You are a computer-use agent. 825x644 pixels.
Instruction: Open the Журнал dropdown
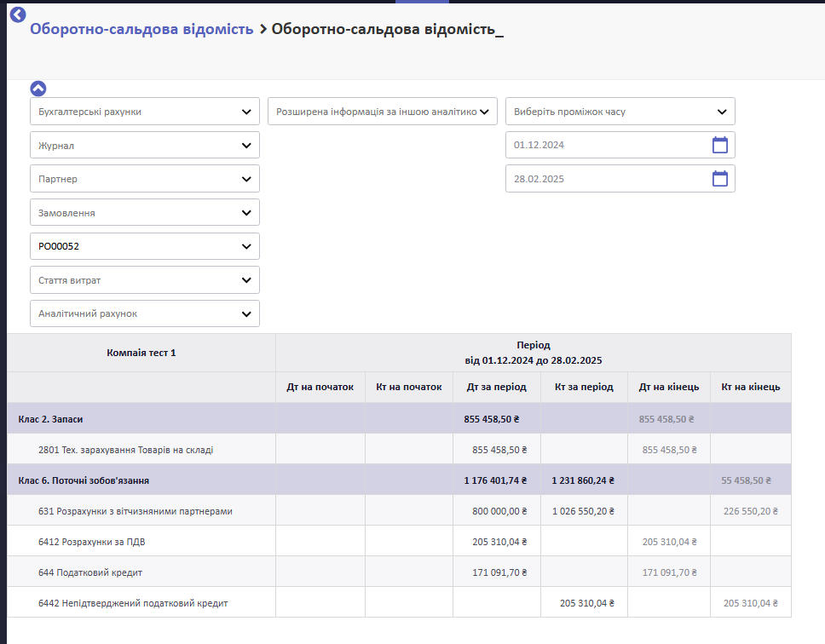[x=145, y=145]
